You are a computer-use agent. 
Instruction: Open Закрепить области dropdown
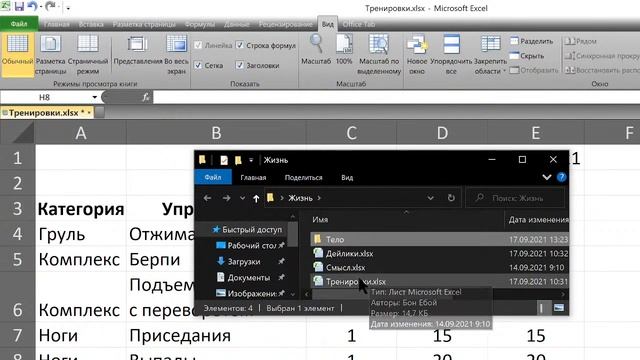(x=490, y=55)
